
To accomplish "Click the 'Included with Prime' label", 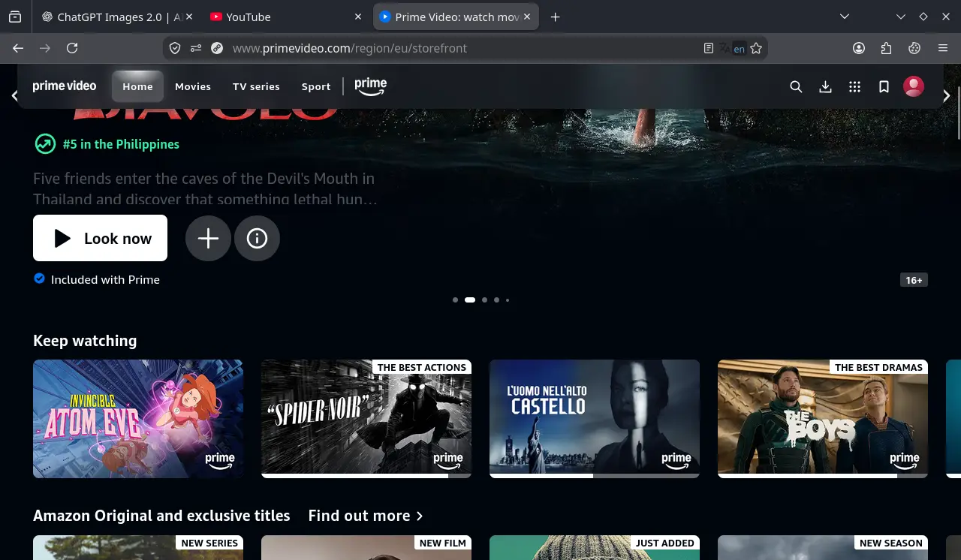I will [105, 279].
